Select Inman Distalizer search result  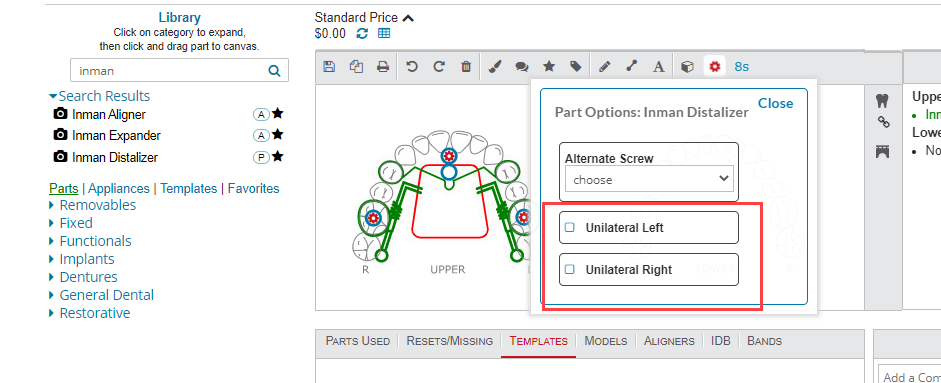(x=115, y=157)
